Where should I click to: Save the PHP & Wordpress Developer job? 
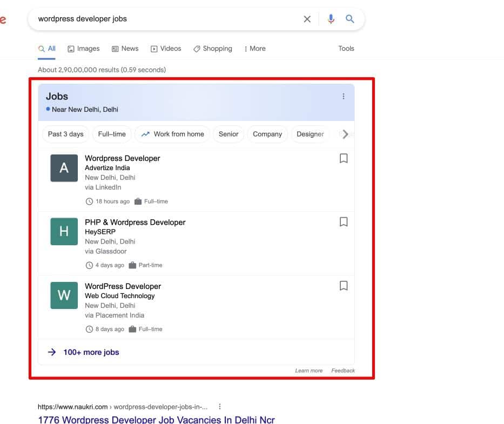pos(344,222)
